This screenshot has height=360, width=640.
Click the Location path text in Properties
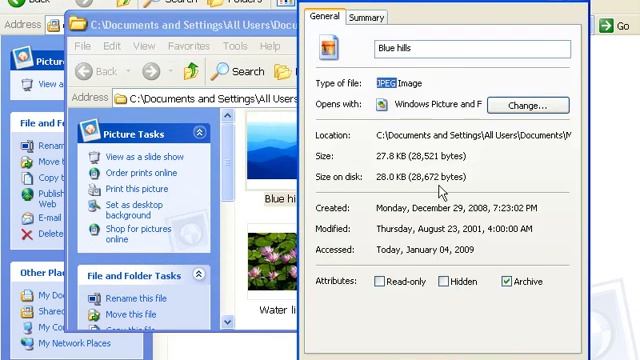click(473, 135)
